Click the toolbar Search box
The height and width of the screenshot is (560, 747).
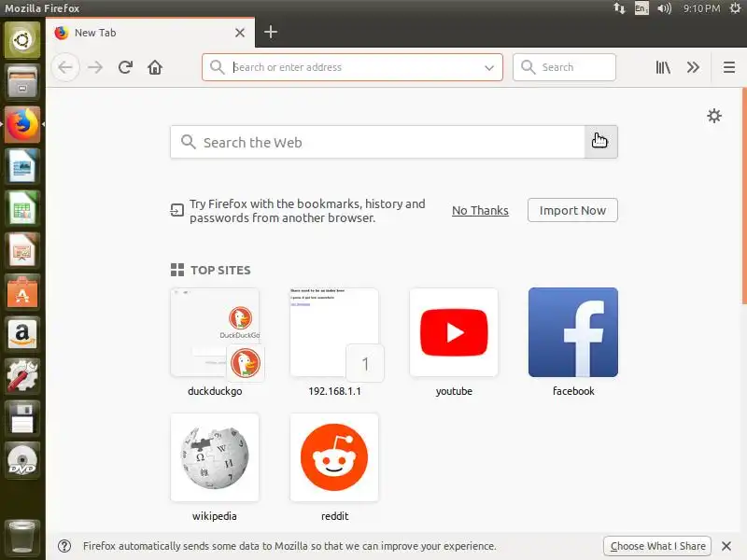tap(564, 67)
